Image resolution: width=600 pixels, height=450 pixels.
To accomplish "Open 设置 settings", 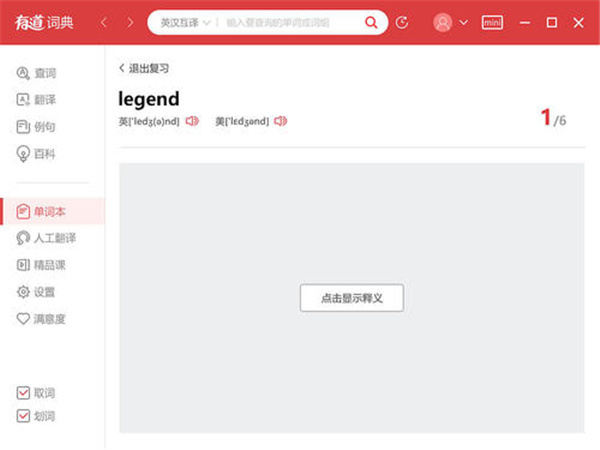I will (x=36, y=292).
